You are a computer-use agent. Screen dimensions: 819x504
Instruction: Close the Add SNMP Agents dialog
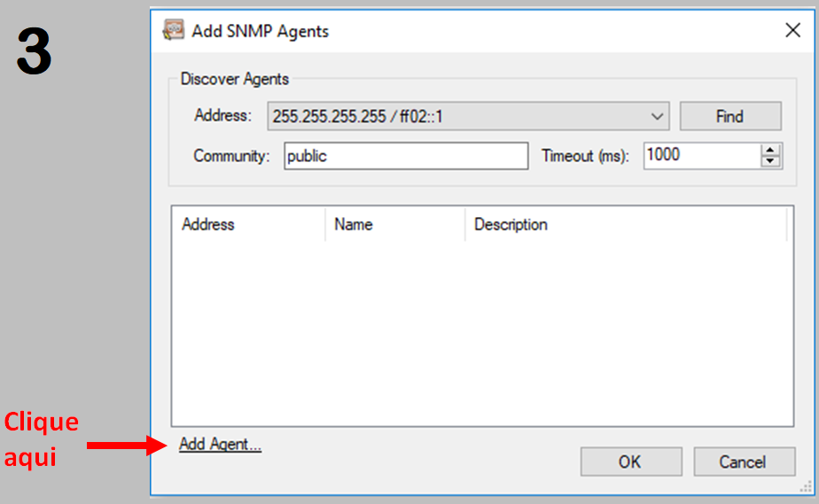click(792, 30)
